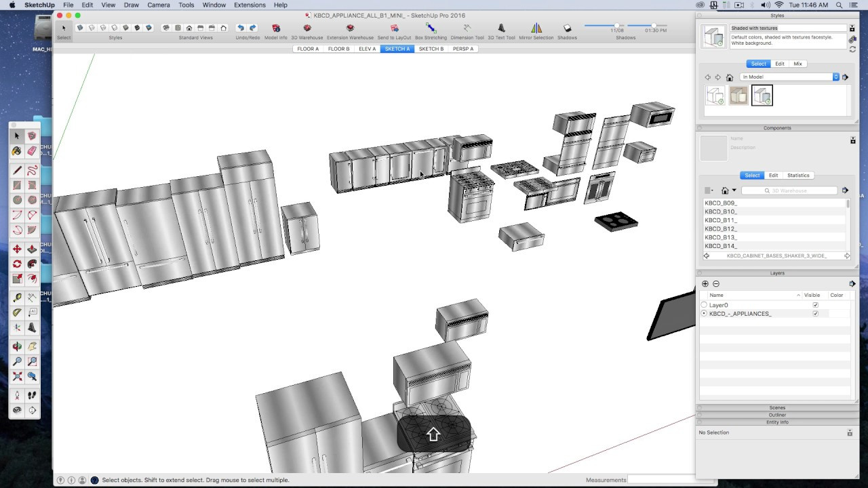Switch to ELEV A scene tab

pos(367,49)
